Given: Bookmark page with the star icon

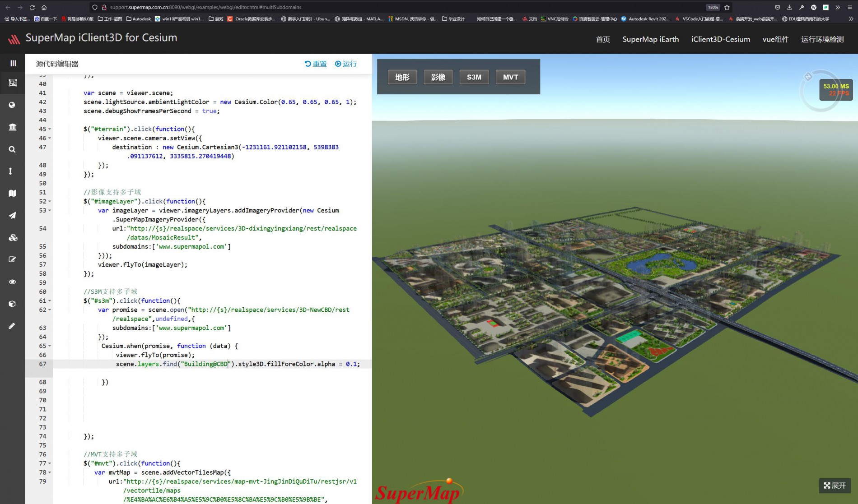Looking at the screenshot, I should [x=727, y=7].
